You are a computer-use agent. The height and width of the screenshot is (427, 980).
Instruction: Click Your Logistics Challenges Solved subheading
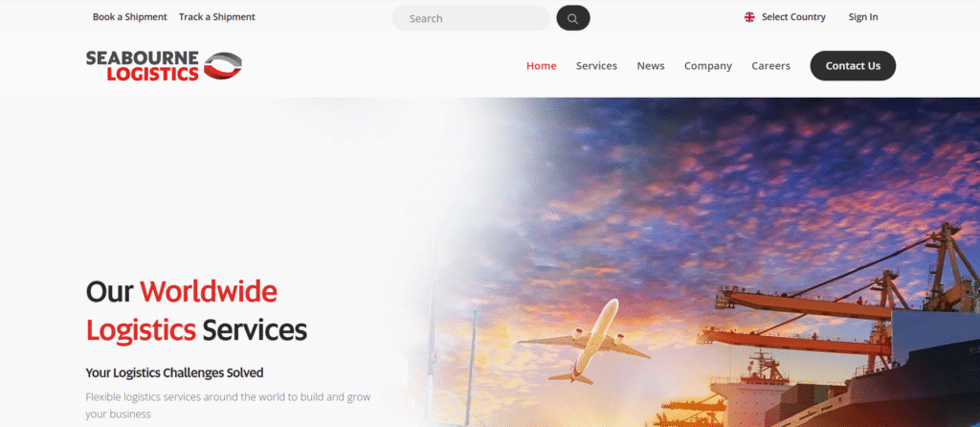(x=174, y=372)
